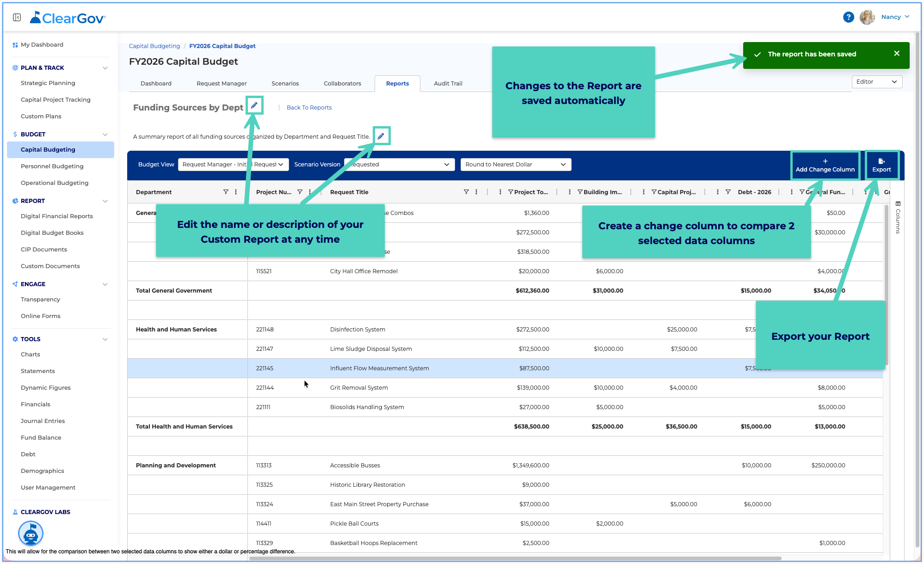Dismiss the report saved notification
The height and width of the screenshot is (564, 924).
[x=897, y=54]
